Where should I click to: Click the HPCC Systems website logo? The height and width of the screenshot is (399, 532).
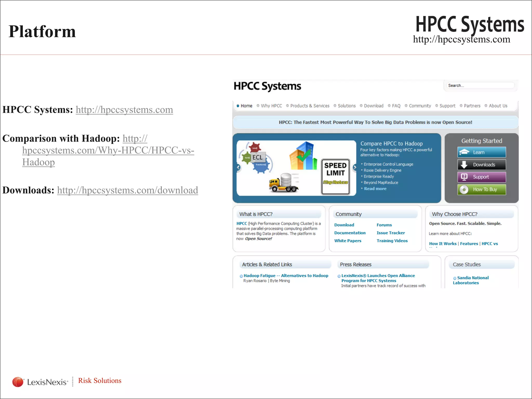tap(267, 86)
